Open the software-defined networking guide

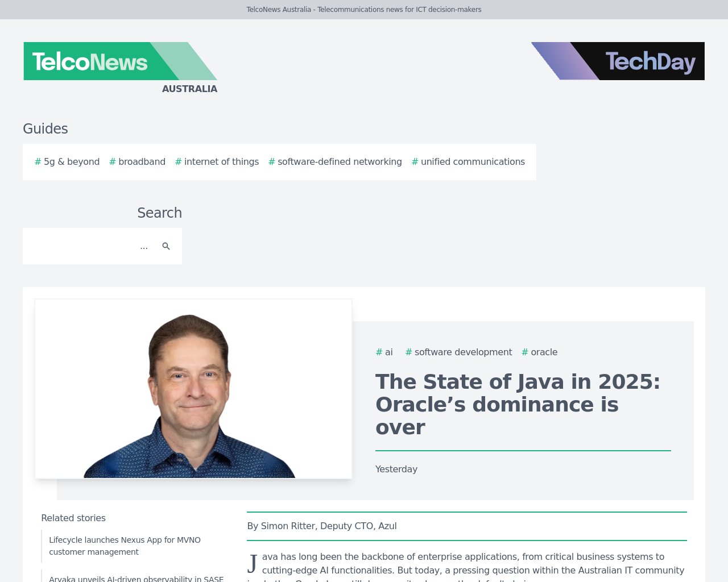(x=340, y=161)
